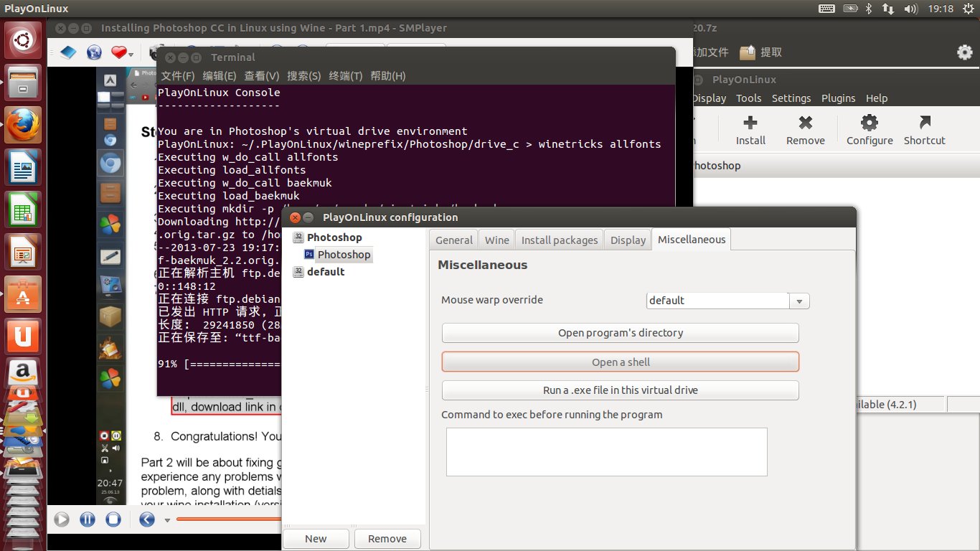This screenshot has height=551, width=980.
Task: Click the Remove X icon in PlayOnLinux toolbar
Action: 806,123
